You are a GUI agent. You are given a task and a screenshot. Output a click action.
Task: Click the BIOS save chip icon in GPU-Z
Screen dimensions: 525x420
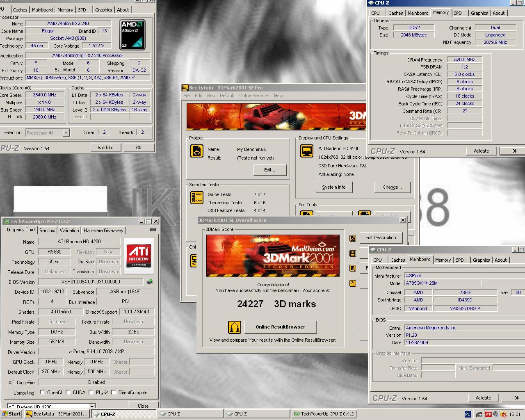click(150, 281)
